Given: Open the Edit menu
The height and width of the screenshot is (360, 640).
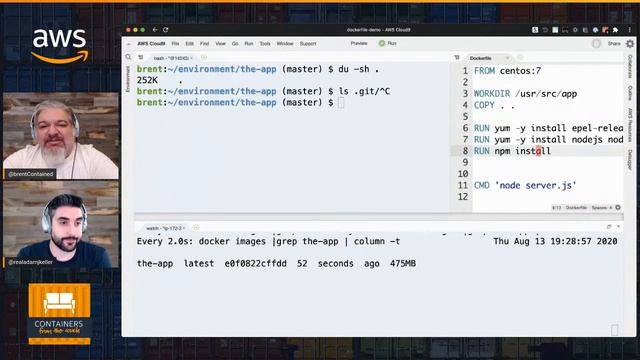Looking at the screenshot, I should click(x=189, y=44).
